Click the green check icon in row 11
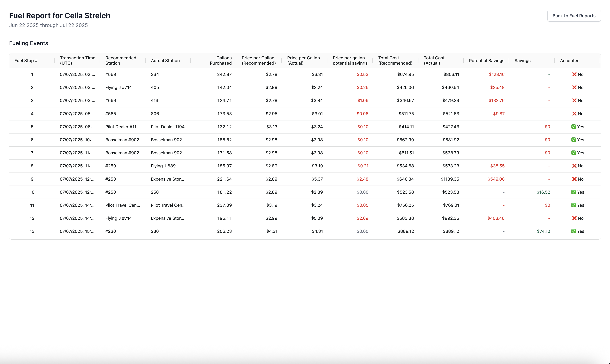This screenshot has width=610, height=364. [574, 205]
